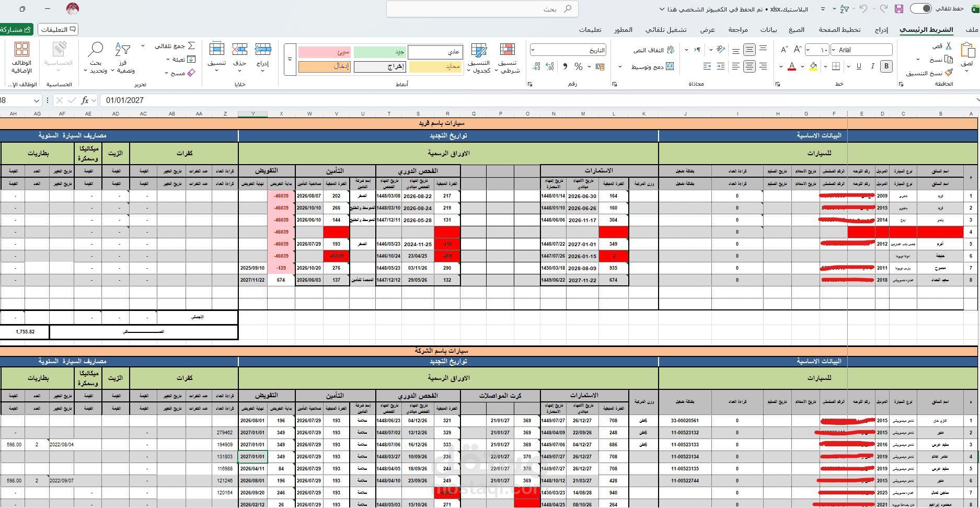Apply the Percent style (%) format
Viewport: 980px width, 508px height.
(578, 66)
